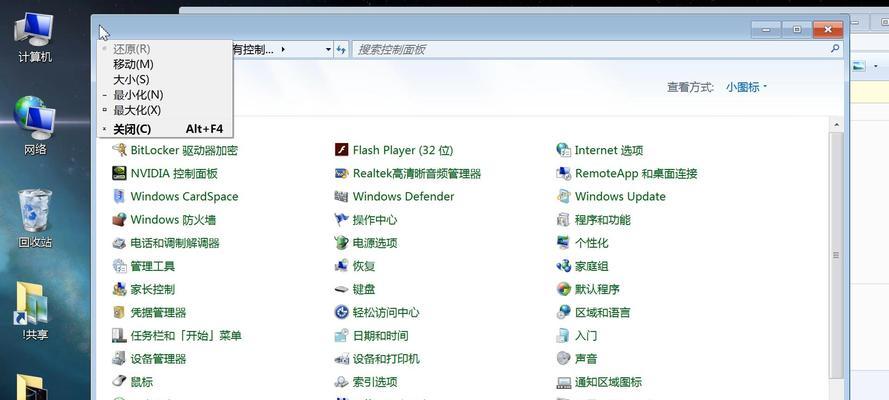Click the 轻松访问中心 icon
The height and width of the screenshot is (400, 889).
[341, 312]
